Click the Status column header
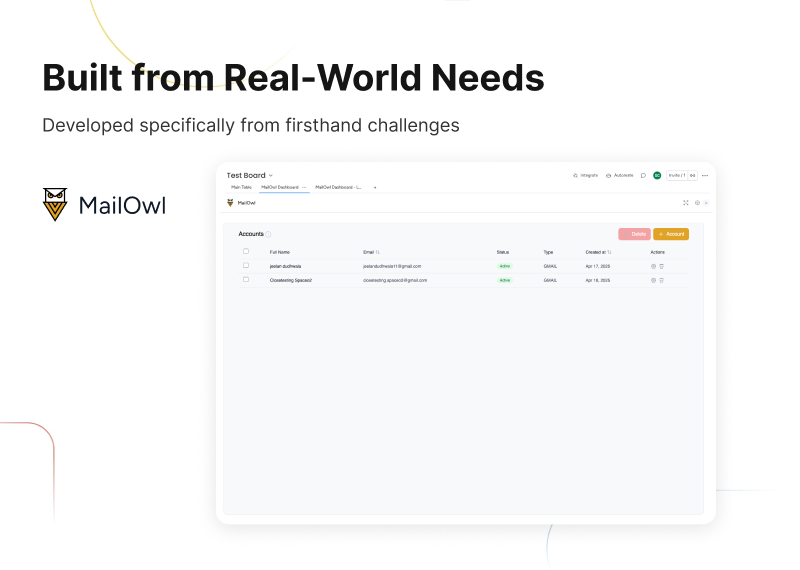The height and width of the screenshot is (570, 800). point(503,252)
